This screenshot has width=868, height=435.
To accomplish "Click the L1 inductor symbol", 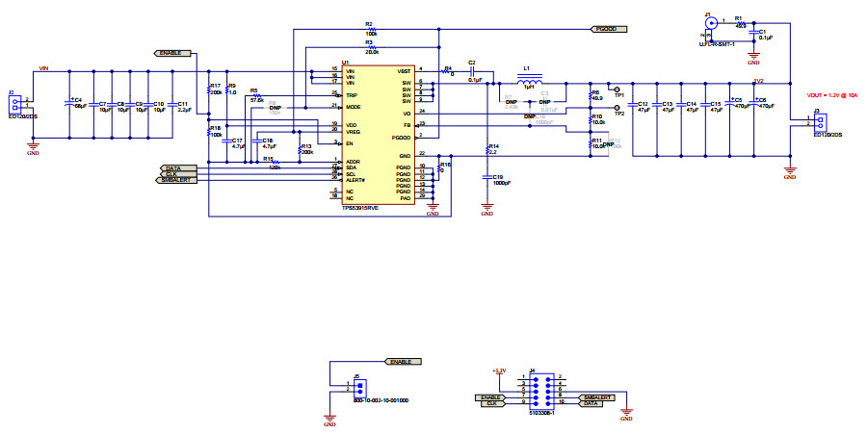I will tap(527, 80).
